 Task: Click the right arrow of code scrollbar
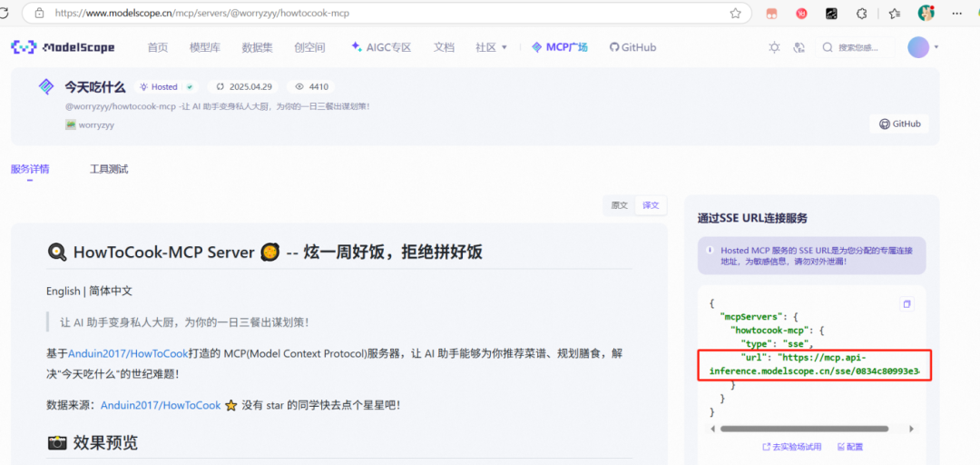pyautogui.click(x=911, y=429)
